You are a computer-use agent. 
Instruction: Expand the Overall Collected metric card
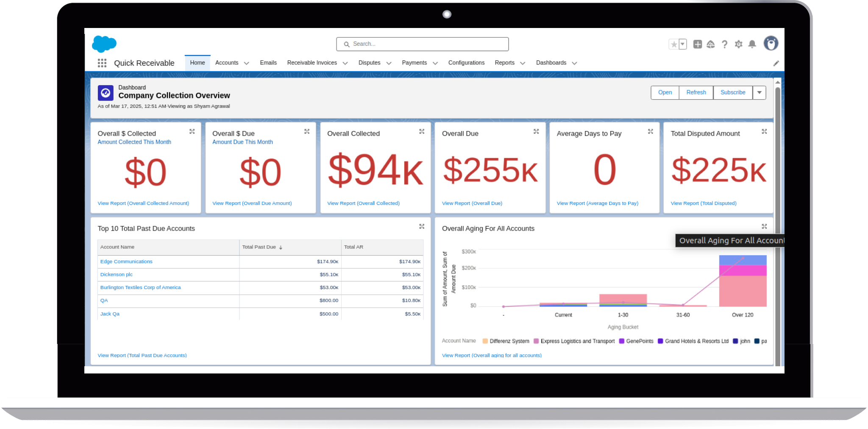pyautogui.click(x=422, y=131)
